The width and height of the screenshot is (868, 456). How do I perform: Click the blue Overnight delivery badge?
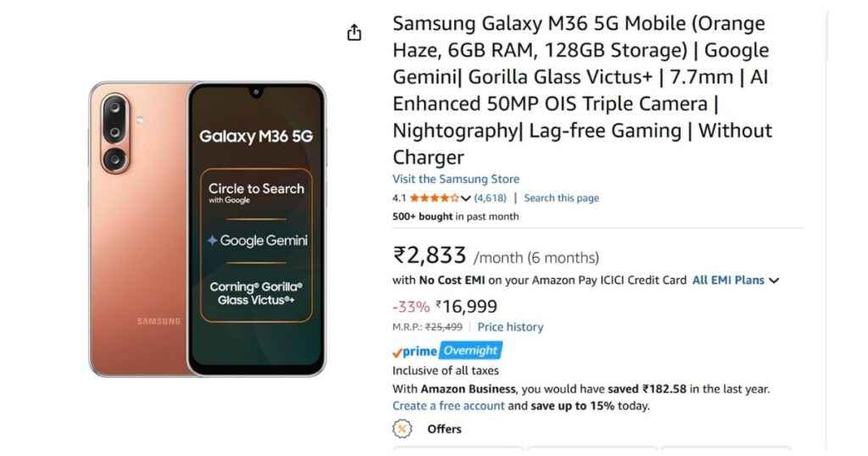point(471,350)
